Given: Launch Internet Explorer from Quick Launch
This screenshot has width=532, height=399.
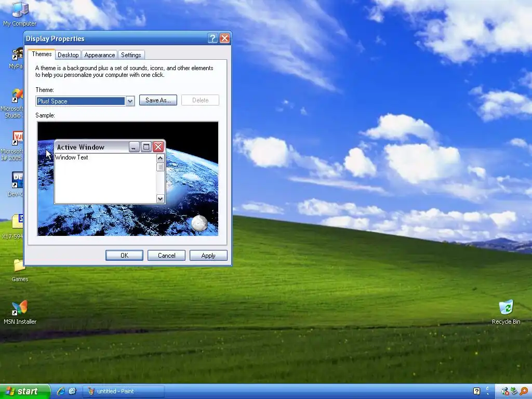Looking at the screenshot, I should click(x=61, y=391).
